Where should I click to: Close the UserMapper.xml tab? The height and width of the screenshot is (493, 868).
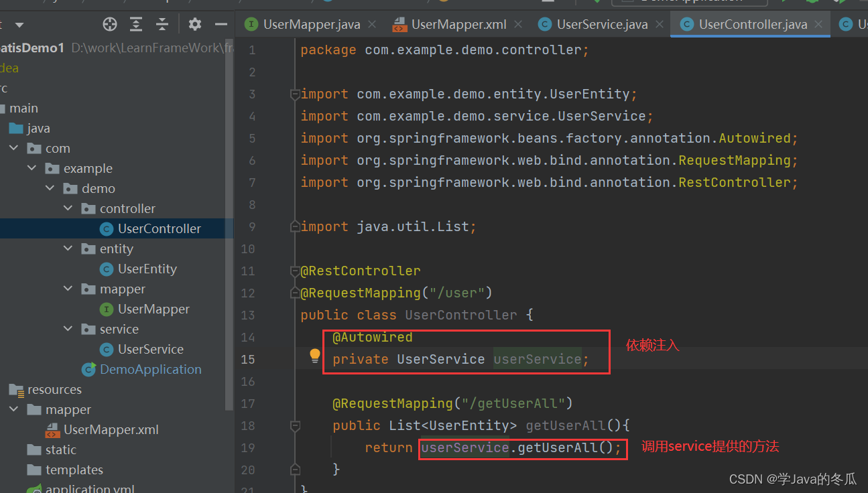point(518,25)
